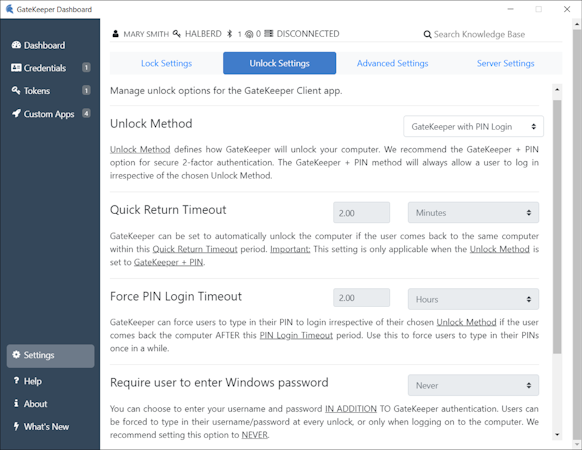The image size is (582, 450).
Task: Click the Dashboard gauge icon
Action: [16, 45]
